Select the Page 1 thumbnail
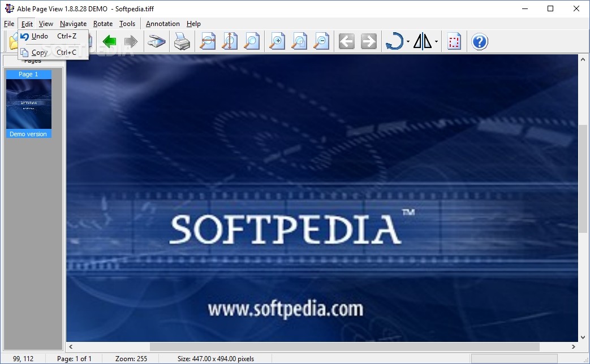 point(29,104)
